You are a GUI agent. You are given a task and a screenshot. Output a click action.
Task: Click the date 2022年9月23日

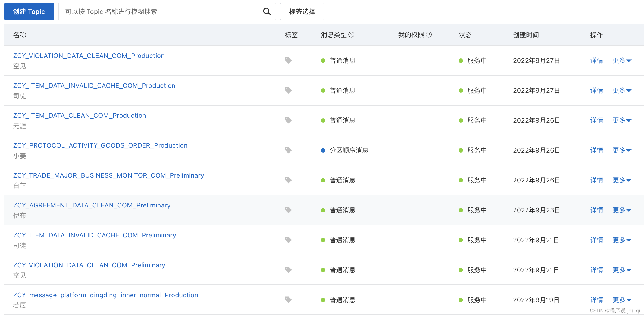pyautogui.click(x=537, y=210)
